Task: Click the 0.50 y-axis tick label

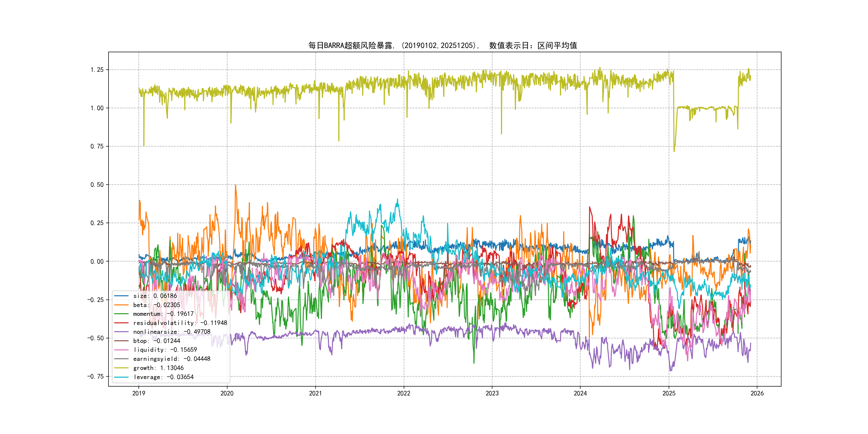Action: (97, 185)
